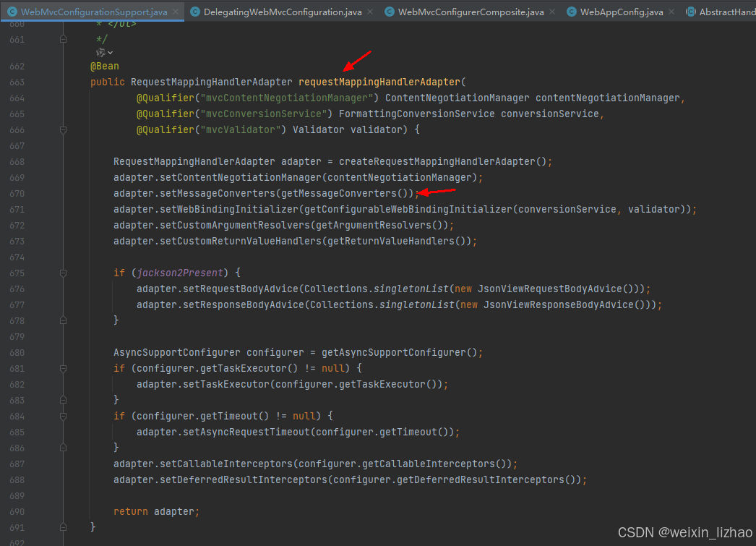Viewport: 756px width, 546px height.
Task: Click class icon on WebAppConfig.java tab
Action: click(x=572, y=12)
